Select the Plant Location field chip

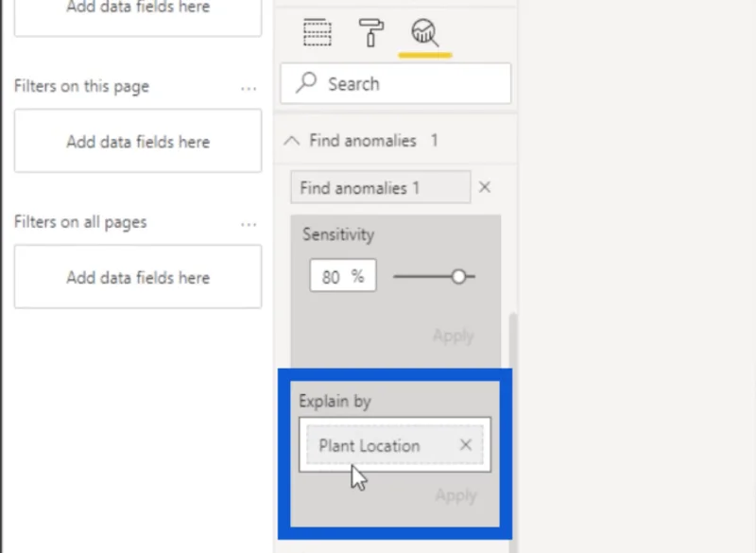pos(395,445)
